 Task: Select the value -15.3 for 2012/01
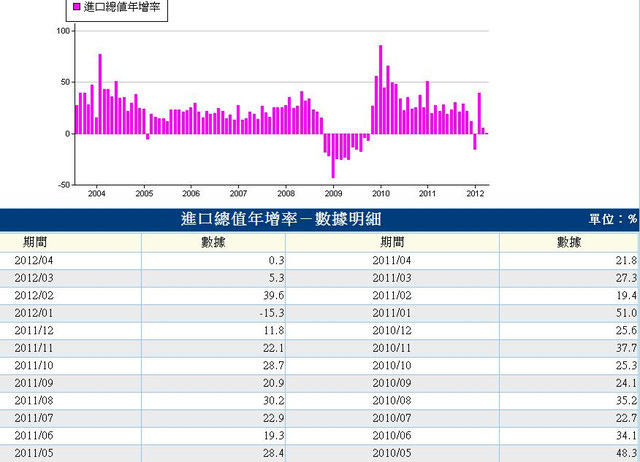pyautogui.click(x=213, y=313)
